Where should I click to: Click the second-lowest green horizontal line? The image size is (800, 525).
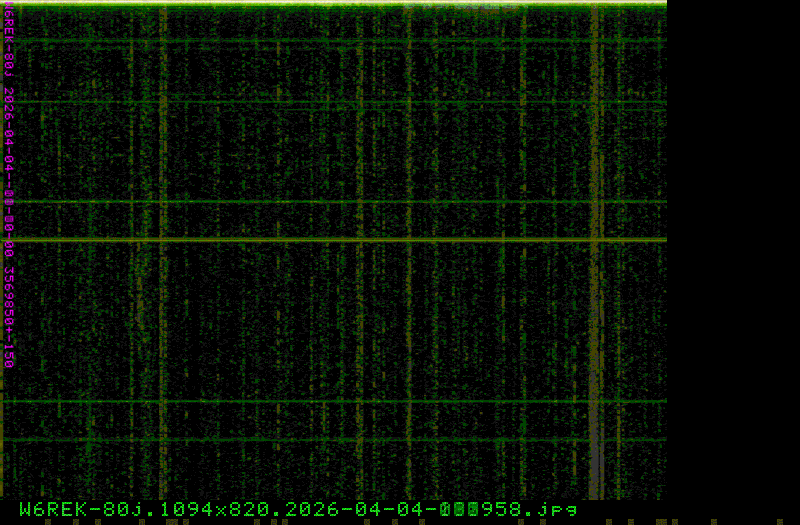[300, 402]
